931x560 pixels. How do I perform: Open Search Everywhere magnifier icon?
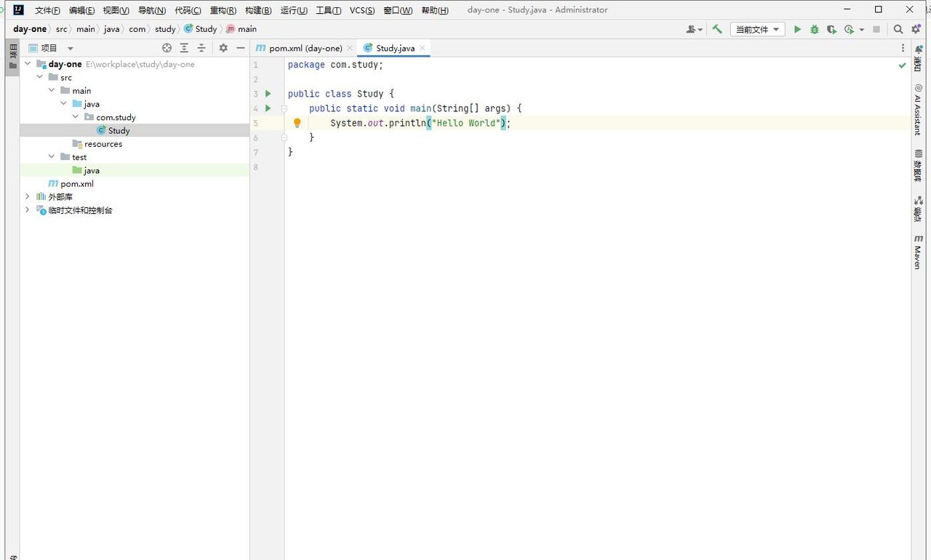click(898, 29)
